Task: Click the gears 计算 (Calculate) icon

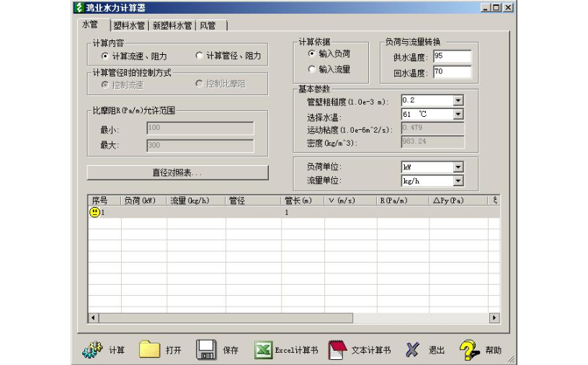Action: 93,351
